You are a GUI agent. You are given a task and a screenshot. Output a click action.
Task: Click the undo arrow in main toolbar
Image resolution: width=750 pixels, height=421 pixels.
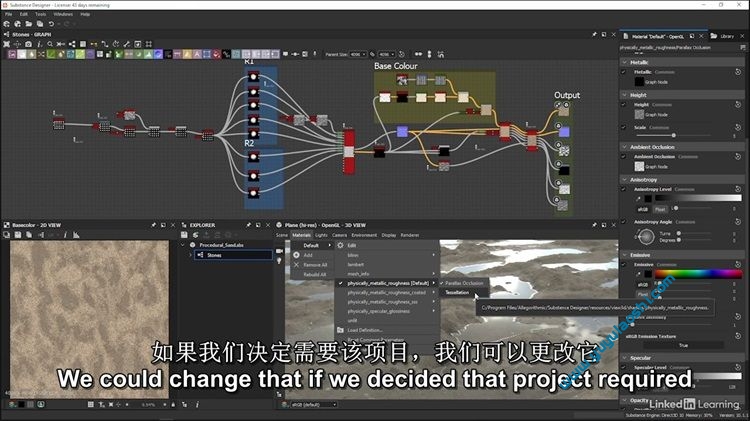(x=51, y=24)
